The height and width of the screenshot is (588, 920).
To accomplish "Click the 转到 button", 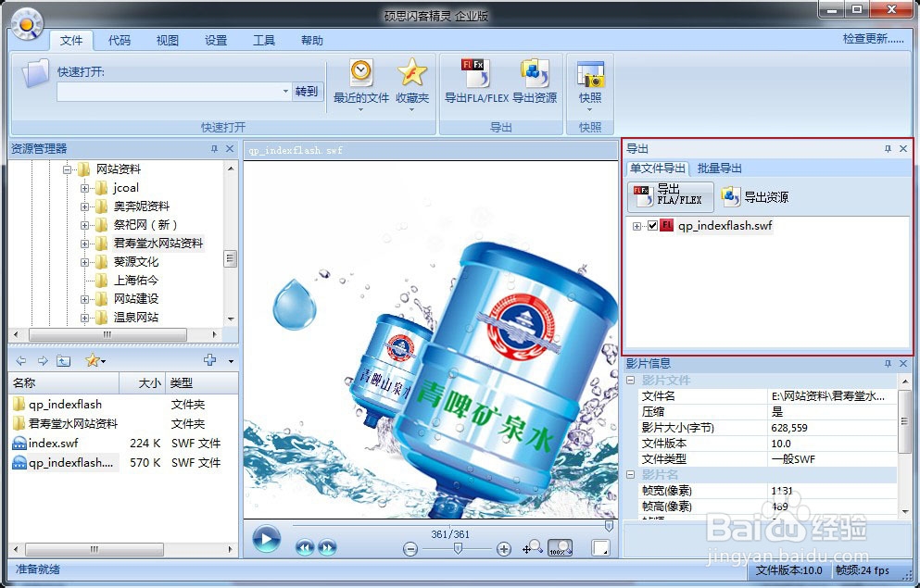I will 307,93.
